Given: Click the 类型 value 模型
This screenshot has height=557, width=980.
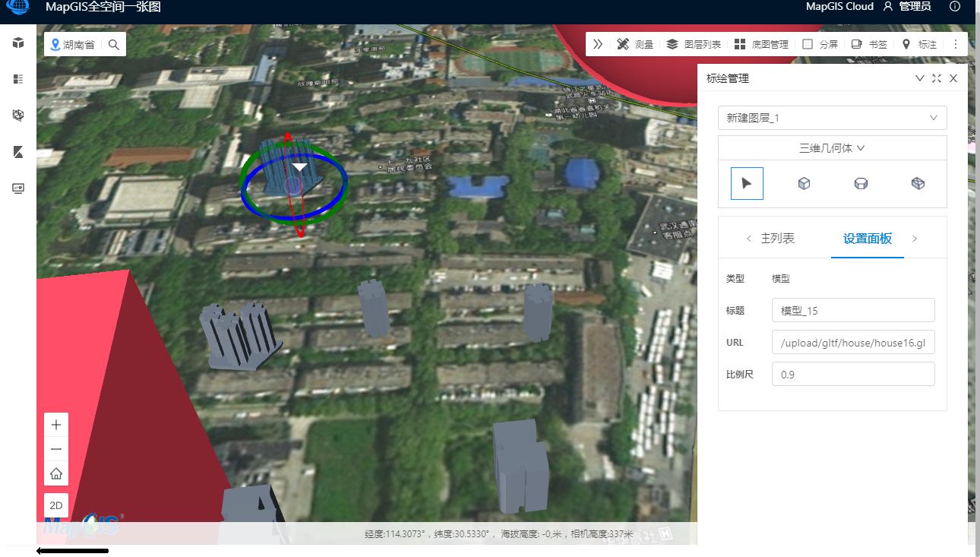Looking at the screenshot, I should coord(781,279).
